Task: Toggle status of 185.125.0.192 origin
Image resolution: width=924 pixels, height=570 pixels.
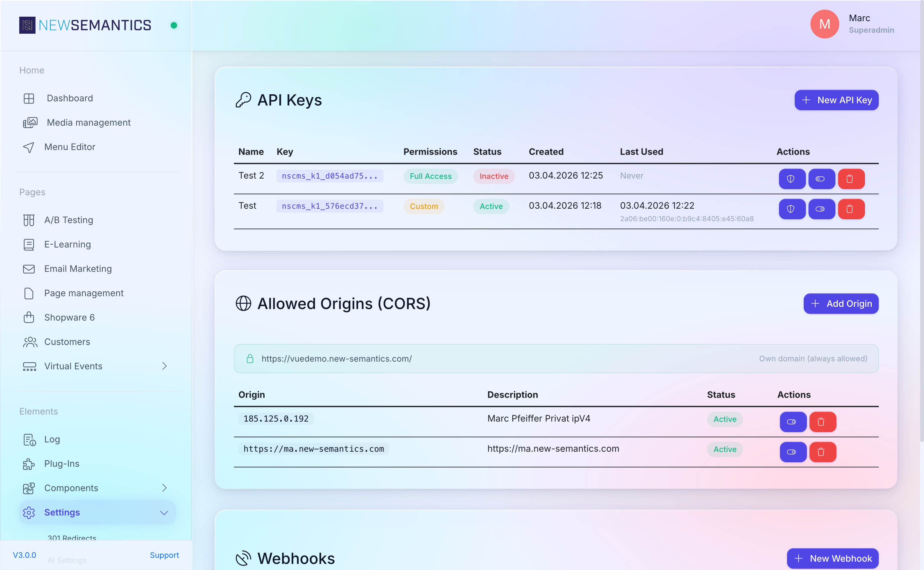Action: click(793, 422)
